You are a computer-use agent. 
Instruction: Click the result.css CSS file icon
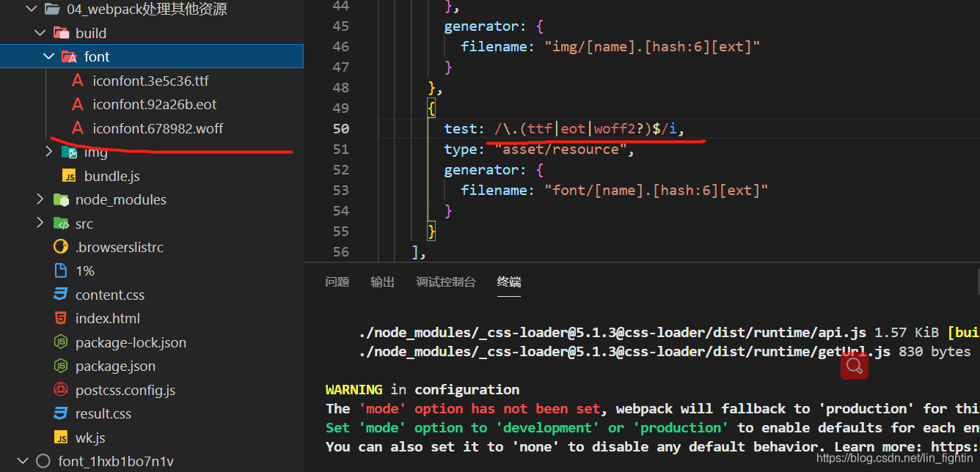(x=61, y=413)
